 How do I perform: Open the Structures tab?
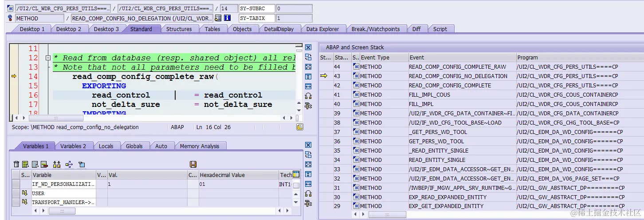(179, 29)
